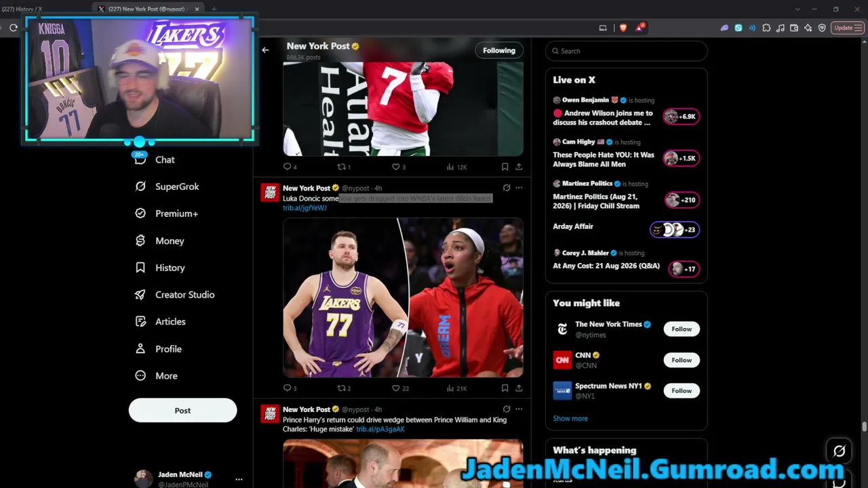Viewport: 868px width, 488px height.
Task: Open the Brave Rewards triangle icon
Action: 640,28
